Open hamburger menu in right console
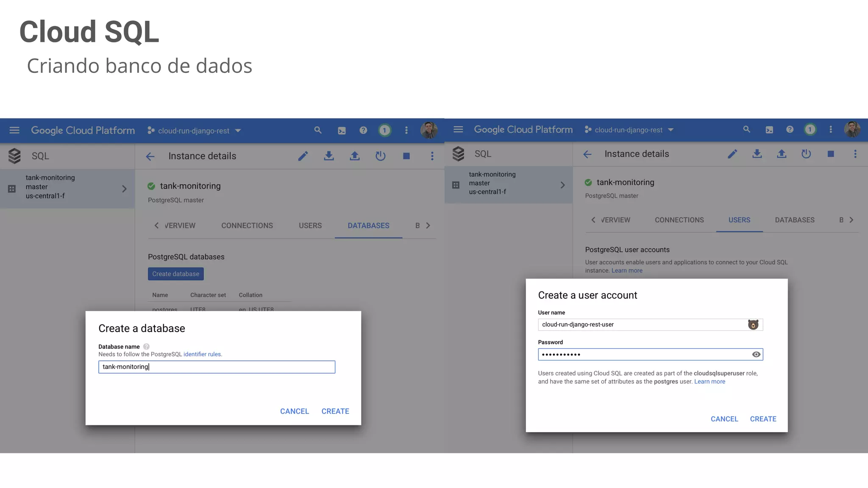Viewport: 868px width, 488px height. [x=458, y=130]
